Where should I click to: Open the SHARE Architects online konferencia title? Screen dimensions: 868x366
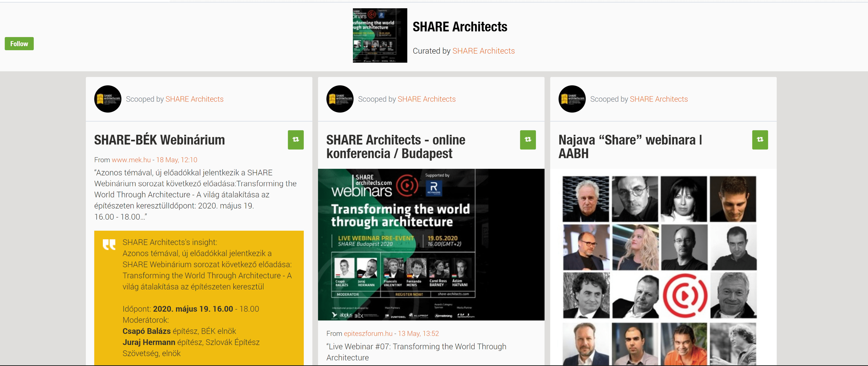(x=396, y=147)
